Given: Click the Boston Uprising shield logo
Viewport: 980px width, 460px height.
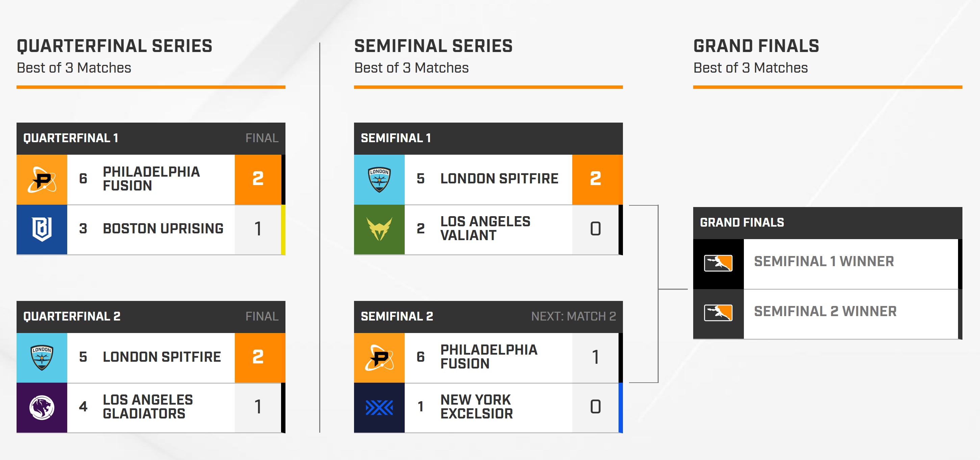Looking at the screenshot, I should (x=42, y=229).
